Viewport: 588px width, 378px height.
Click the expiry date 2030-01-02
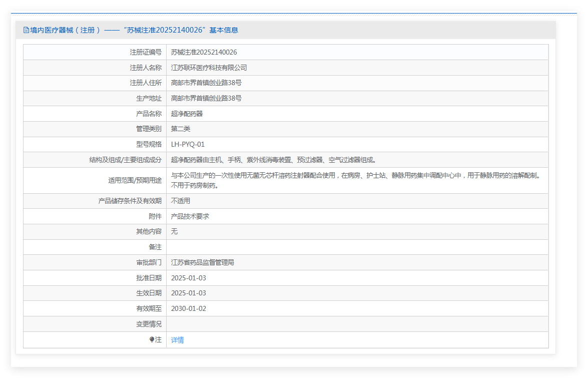click(188, 308)
